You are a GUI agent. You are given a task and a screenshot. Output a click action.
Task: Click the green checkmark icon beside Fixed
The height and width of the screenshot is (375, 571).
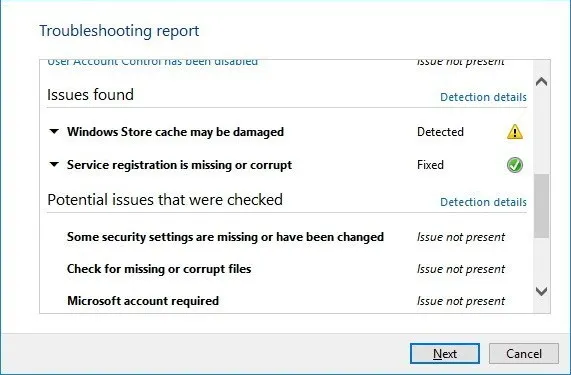(515, 165)
